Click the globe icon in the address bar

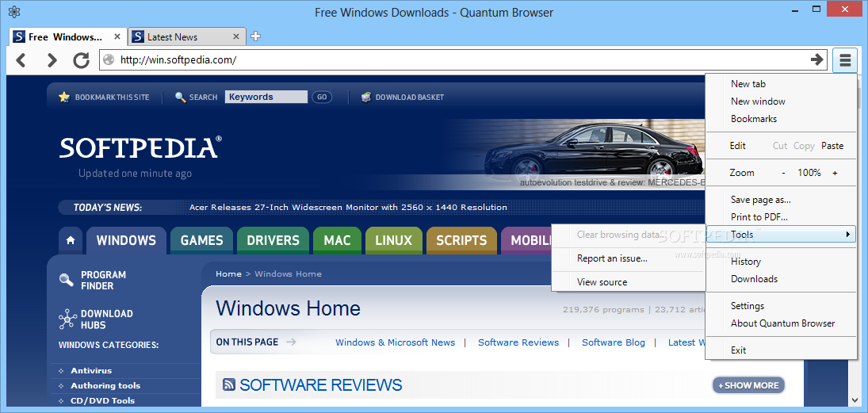point(109,59)
